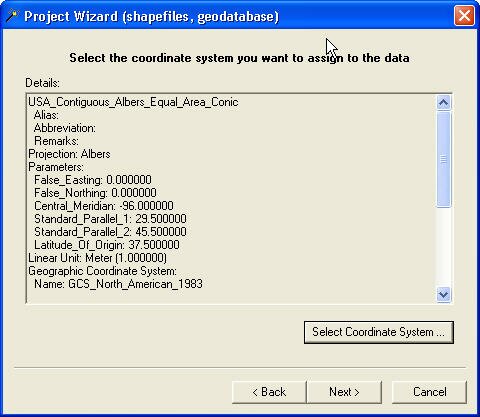Screen dimensions: 480x417
Task: Click the empty scrollbar track below the thumb
Action: point(443,247)
